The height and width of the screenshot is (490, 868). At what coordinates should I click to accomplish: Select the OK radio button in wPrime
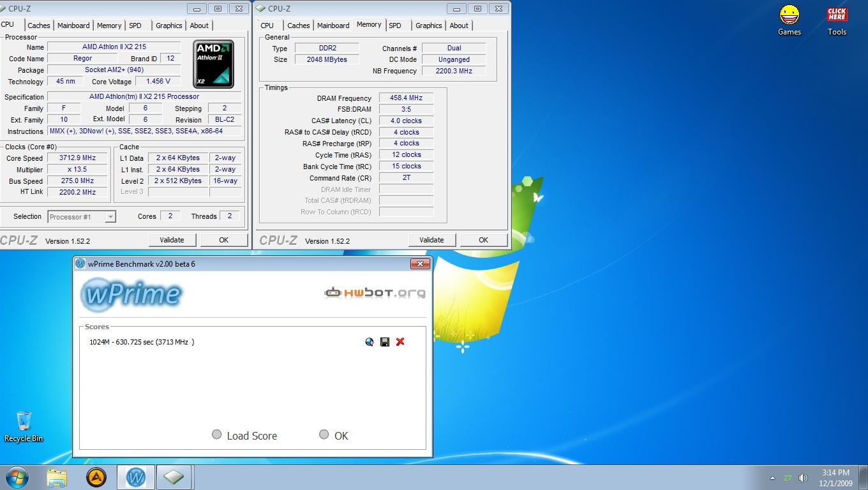tap(324, 434)
